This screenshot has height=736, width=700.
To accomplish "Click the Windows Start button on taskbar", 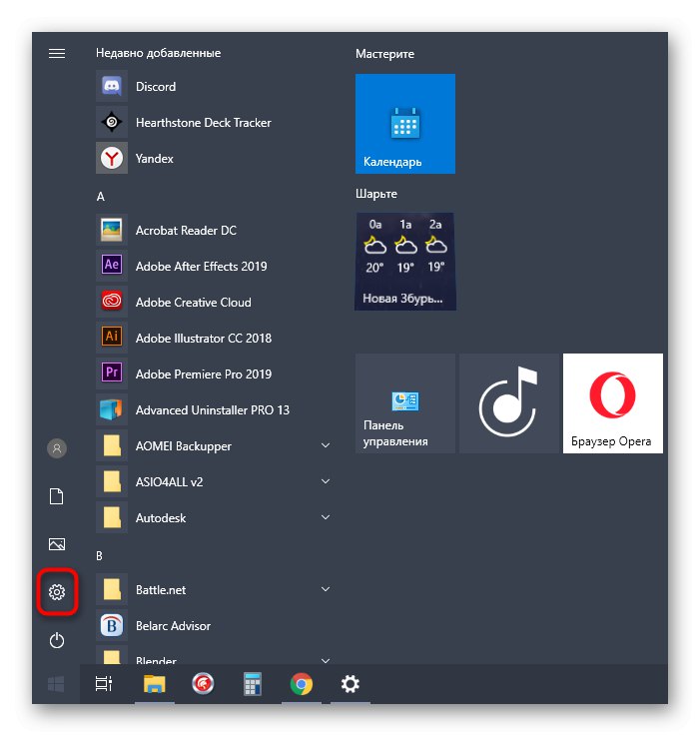I will point(56,684).
